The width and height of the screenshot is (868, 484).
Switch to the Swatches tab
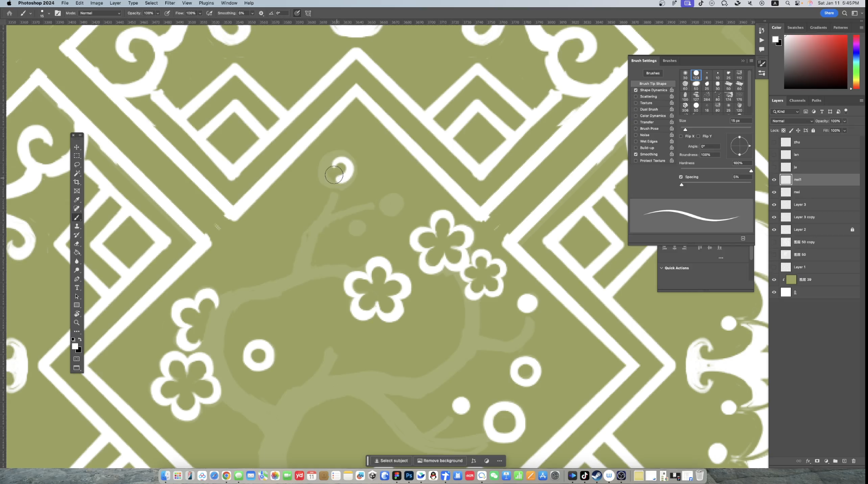(795, 28)
